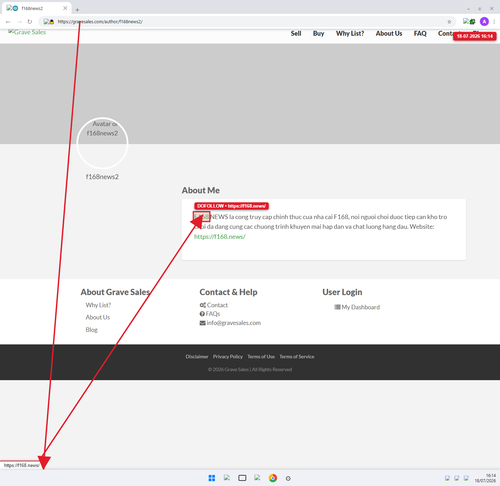Bookmark this page with the star icon

449,22
